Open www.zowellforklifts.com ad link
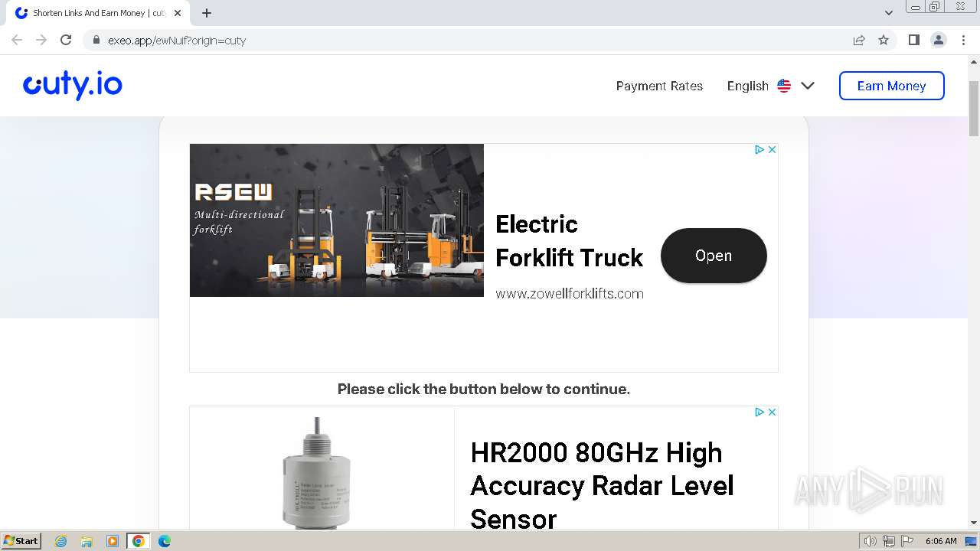Viewport: 980px width, 551px height. pos(570,294)
